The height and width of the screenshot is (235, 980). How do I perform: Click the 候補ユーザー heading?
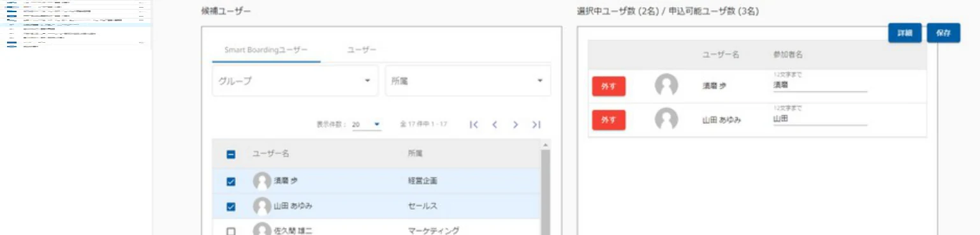226,11
